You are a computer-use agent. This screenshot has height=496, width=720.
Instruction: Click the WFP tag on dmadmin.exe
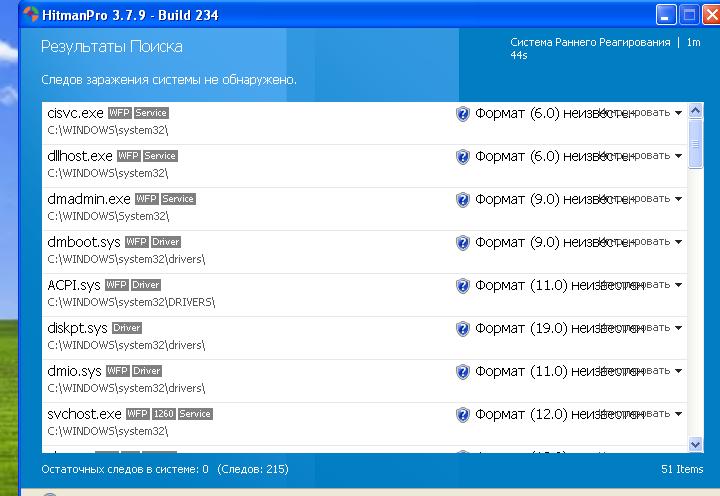pos(146,199)
